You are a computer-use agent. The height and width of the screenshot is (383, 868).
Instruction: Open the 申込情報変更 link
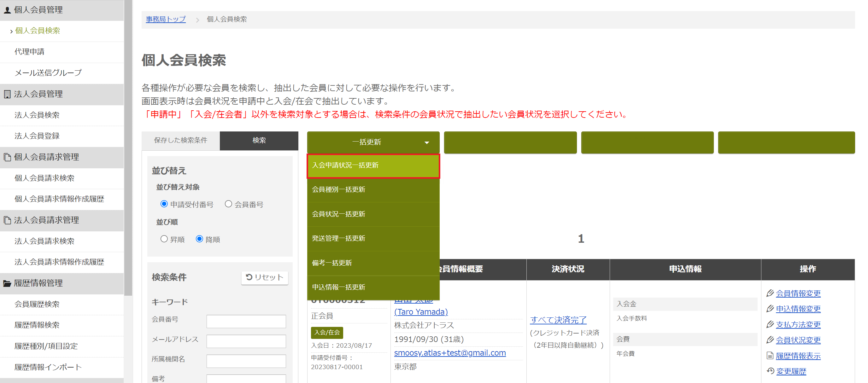pos(798,309)
